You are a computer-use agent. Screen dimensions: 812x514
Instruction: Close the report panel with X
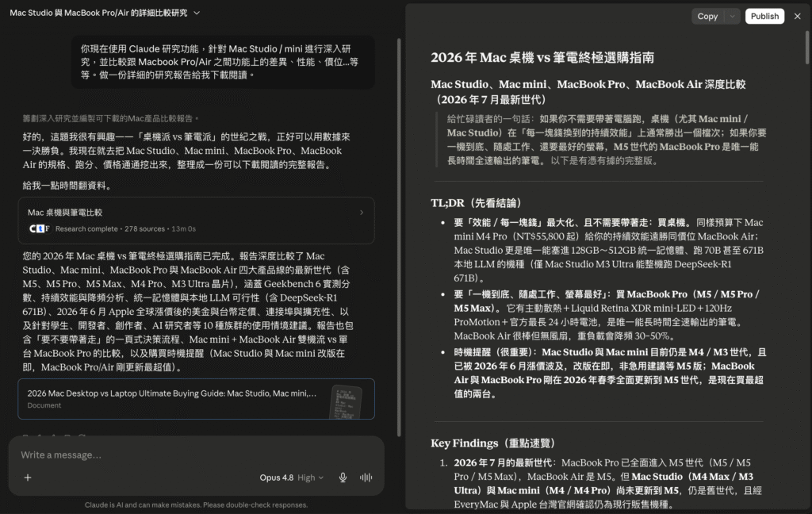[798, 16]
